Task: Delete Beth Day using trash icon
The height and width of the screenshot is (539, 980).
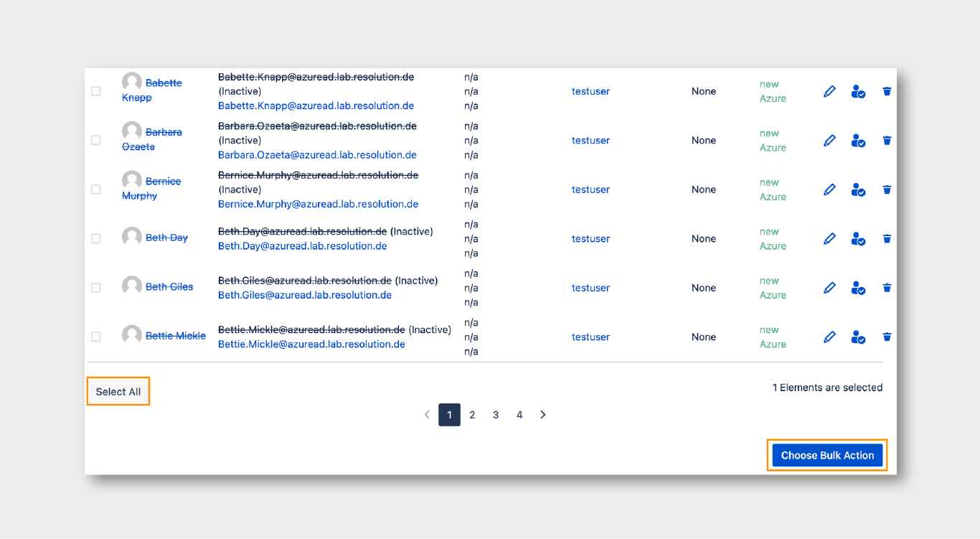Action: [887, 238]
